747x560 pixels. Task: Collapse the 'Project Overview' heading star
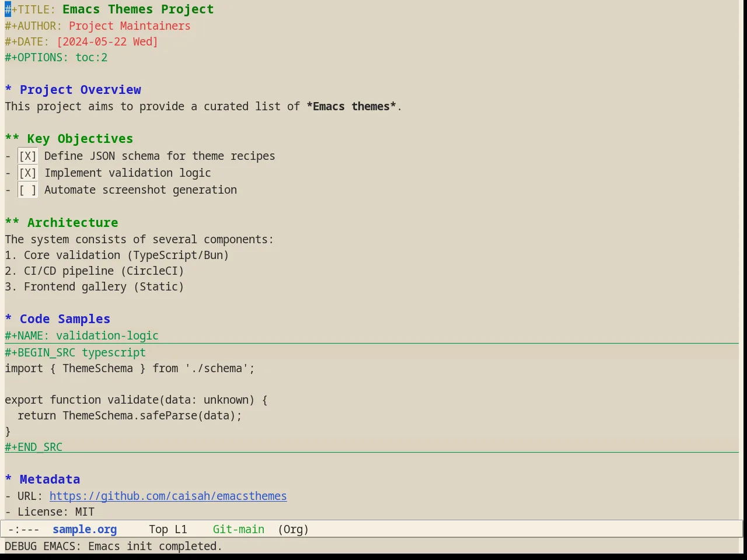[8, 90]
